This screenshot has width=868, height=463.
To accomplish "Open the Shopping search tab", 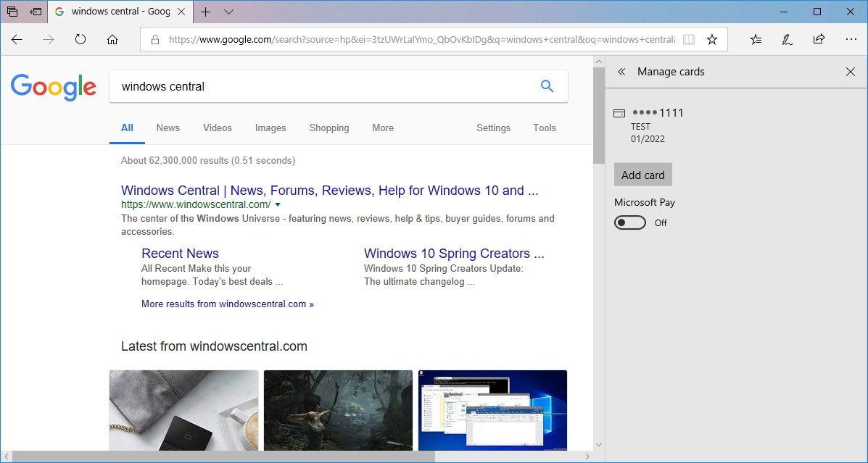I will (328, 128).
